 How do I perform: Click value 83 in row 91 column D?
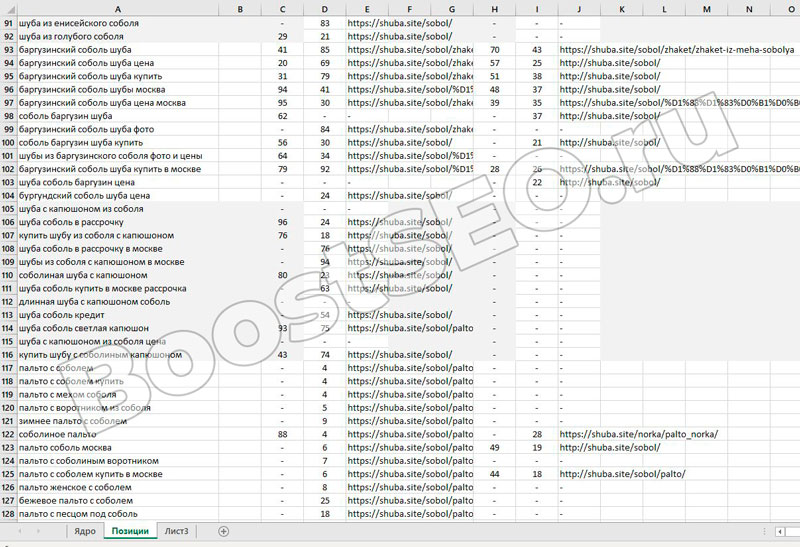324,23
